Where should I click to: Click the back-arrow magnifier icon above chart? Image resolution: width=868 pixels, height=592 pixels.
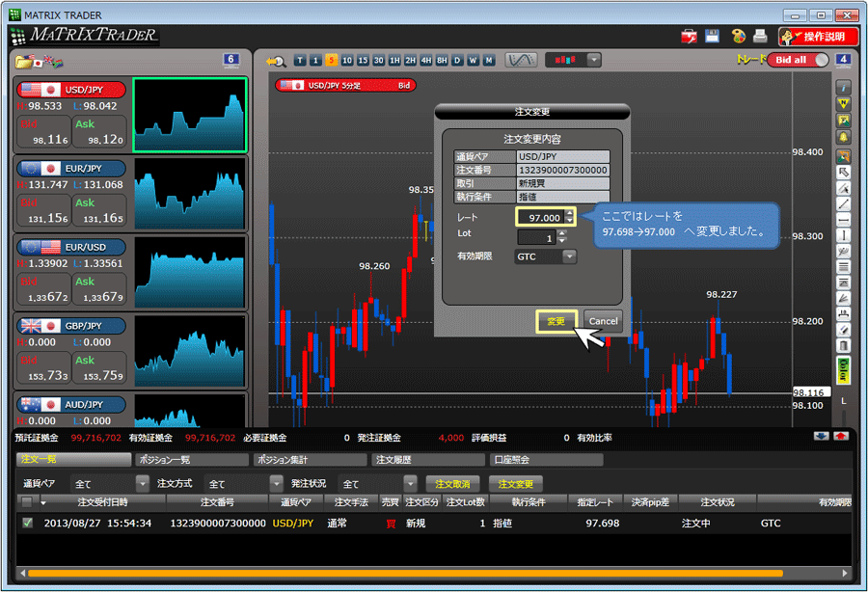[x=276, y=61]
